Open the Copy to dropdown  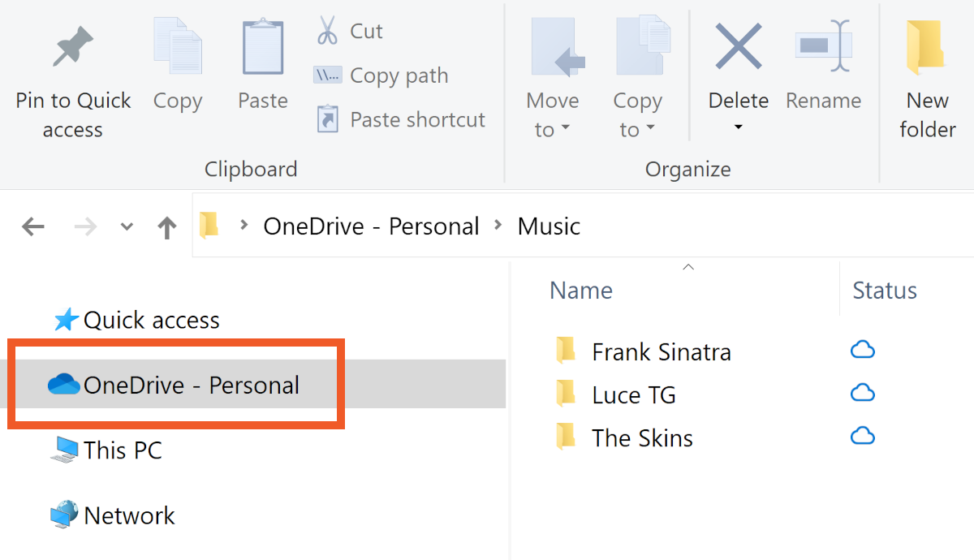coord(637,114)
